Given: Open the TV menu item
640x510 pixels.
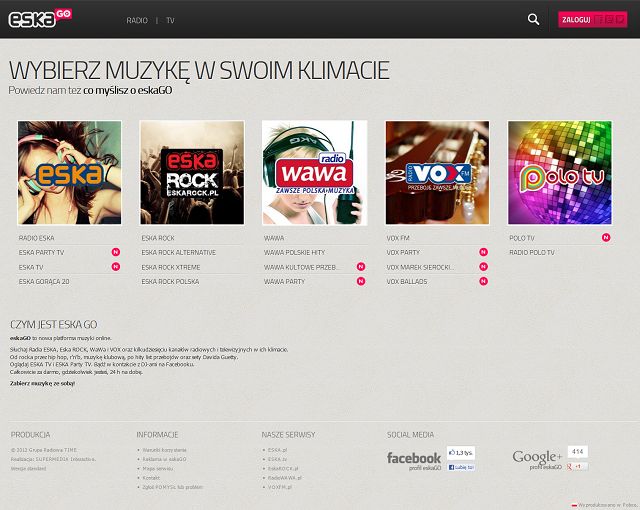Looking at the screenshot, I should 170,20.
